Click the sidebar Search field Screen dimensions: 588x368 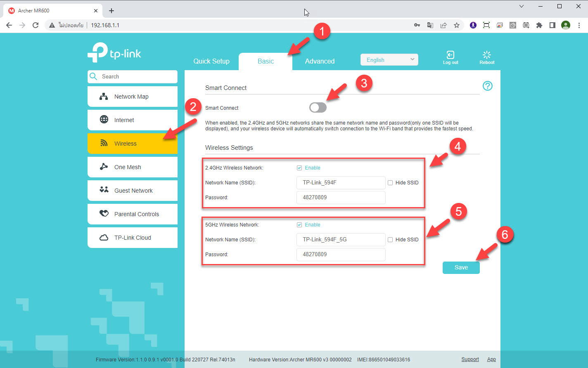[x=133, y=76]
